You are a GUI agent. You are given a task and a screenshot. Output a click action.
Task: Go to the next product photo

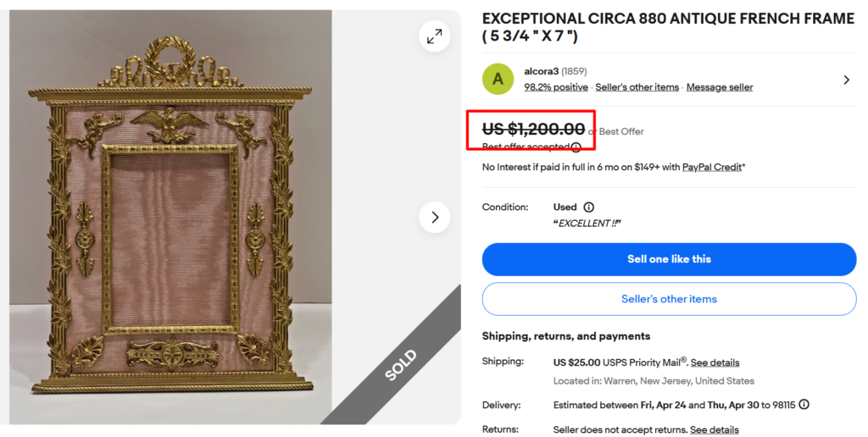point(435,217)
